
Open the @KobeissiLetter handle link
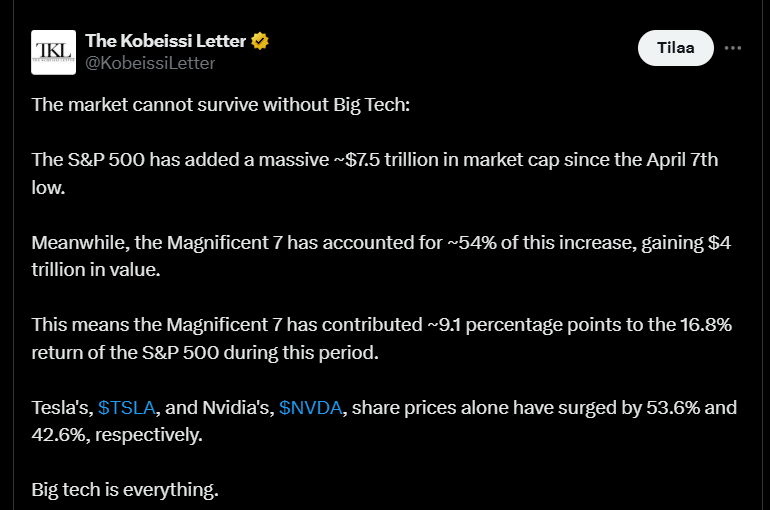click(x=150, y=63)
